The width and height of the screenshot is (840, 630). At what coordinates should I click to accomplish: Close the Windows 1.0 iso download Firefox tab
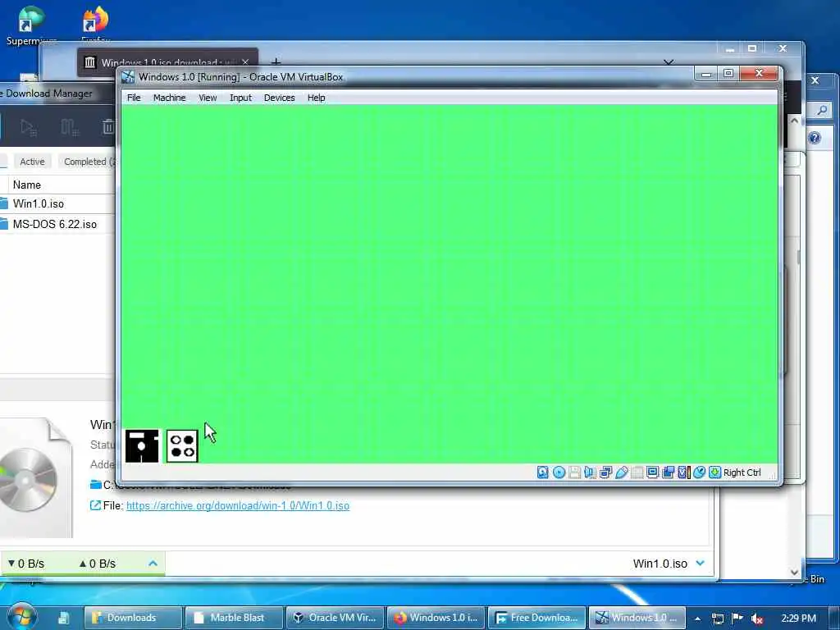pyautogui.click(x=245, y=62)
